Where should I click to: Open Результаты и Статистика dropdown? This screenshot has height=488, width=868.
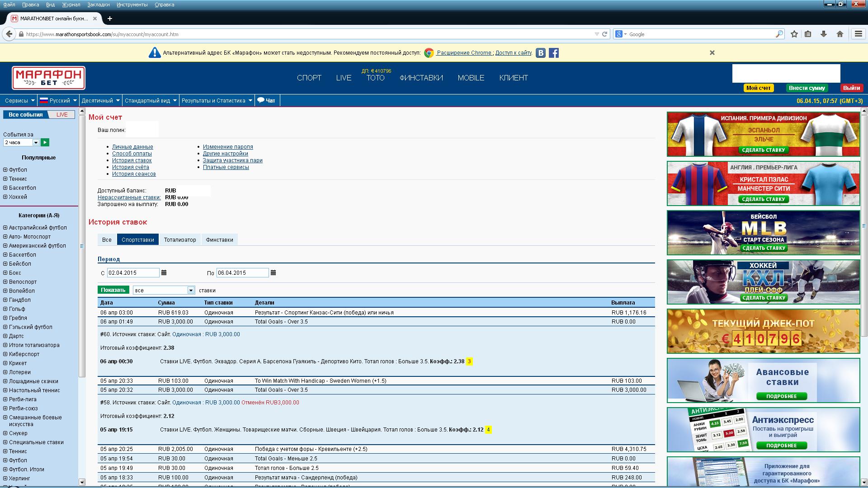[217, 100]
